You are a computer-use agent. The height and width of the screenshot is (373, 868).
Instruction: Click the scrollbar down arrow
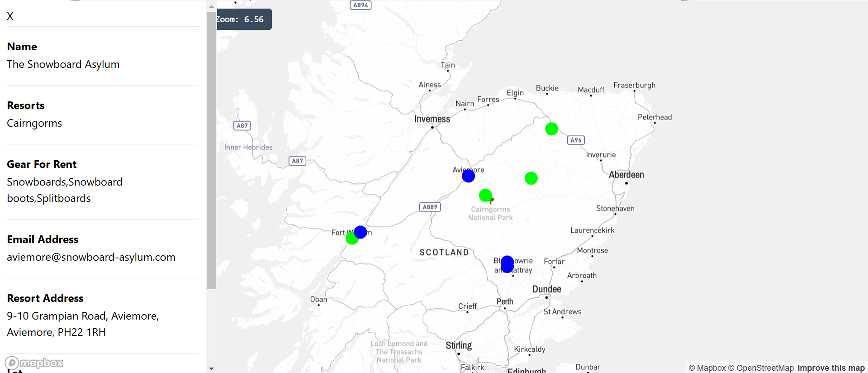(211, 369)
